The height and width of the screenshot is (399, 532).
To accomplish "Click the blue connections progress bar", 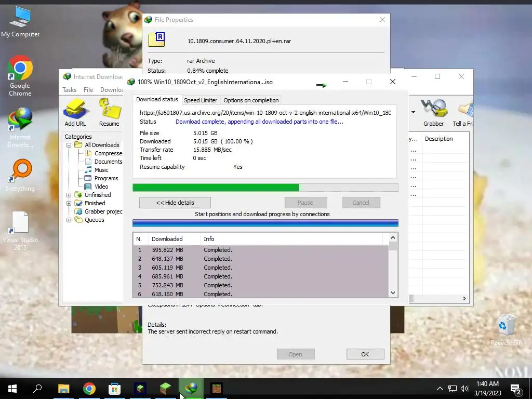I will tap(265, 223).
